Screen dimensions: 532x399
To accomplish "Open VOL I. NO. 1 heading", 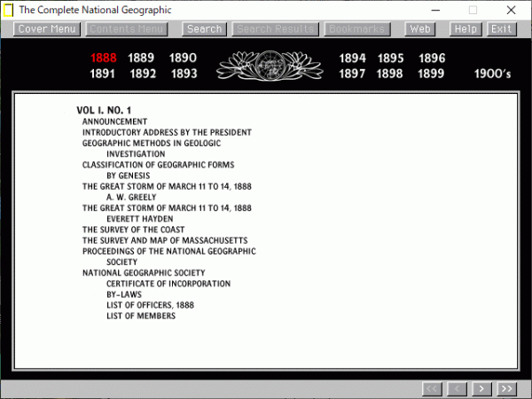I will tap(104, 110).
